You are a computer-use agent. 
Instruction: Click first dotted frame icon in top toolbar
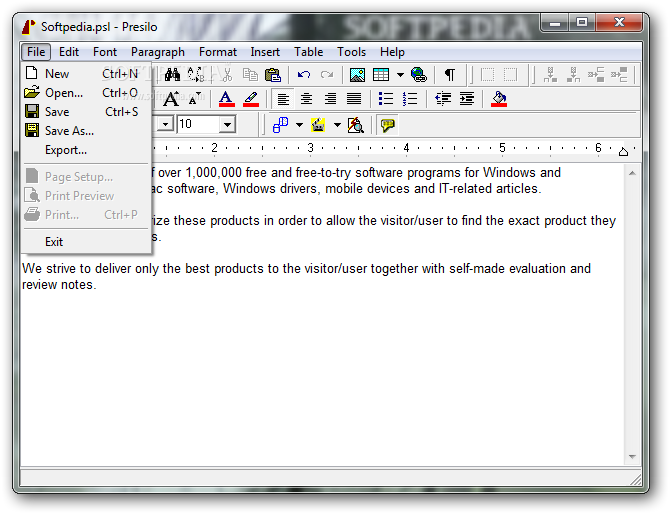point(487,75)
